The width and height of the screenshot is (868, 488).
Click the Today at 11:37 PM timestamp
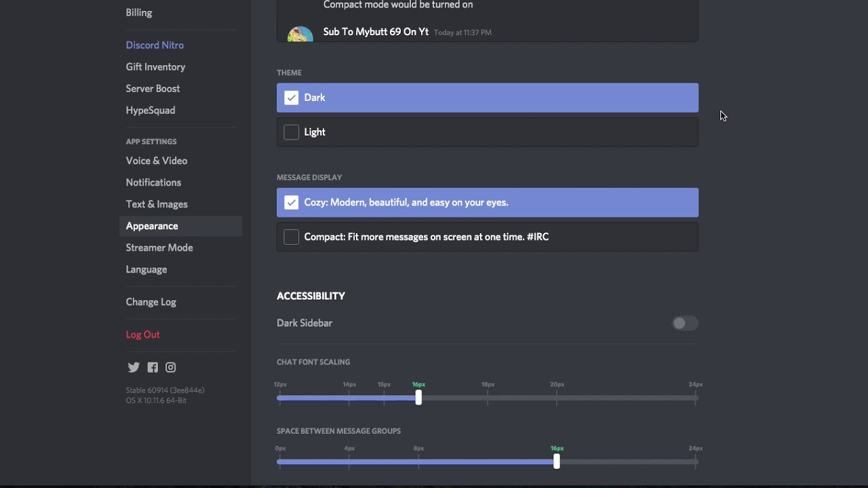(462, 33)
